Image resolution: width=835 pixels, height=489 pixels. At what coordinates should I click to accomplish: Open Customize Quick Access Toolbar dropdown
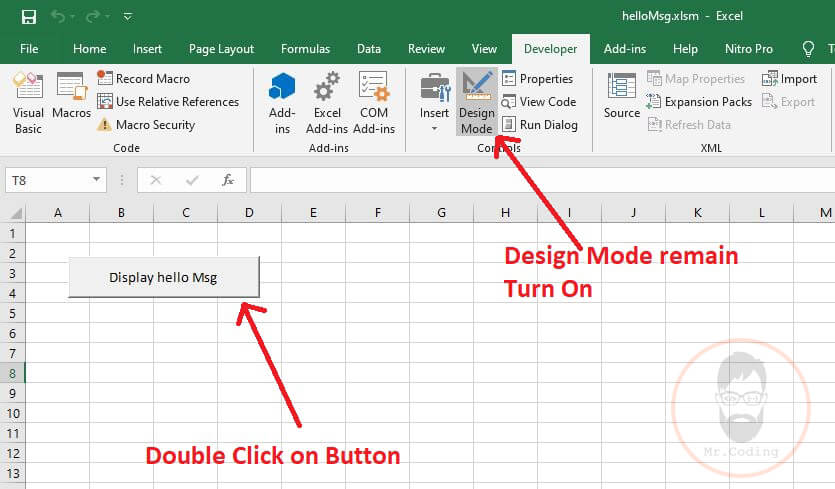coord(128,17)
